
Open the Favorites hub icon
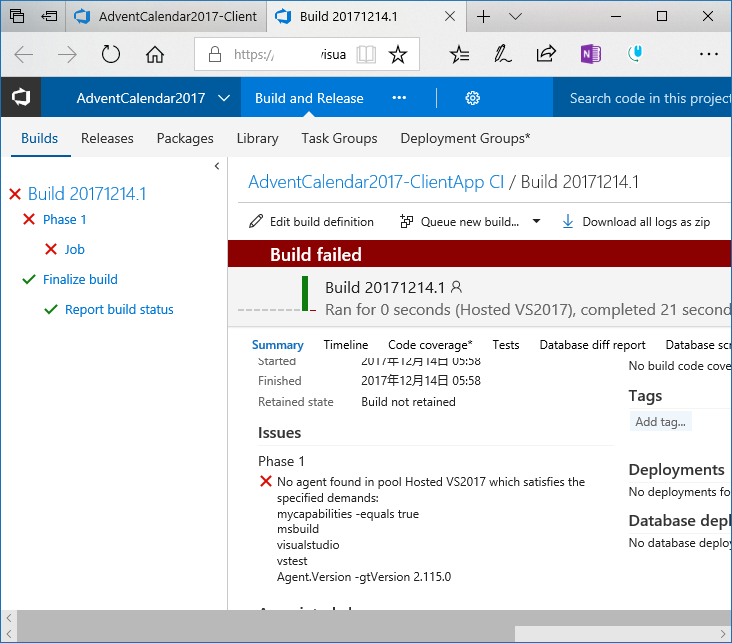tap(459, 55)
